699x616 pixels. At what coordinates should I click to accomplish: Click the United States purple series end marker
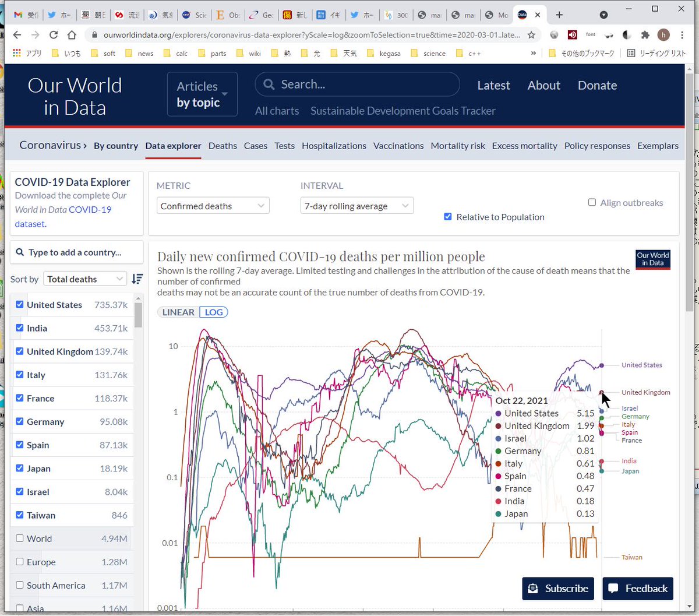point(602,365)
